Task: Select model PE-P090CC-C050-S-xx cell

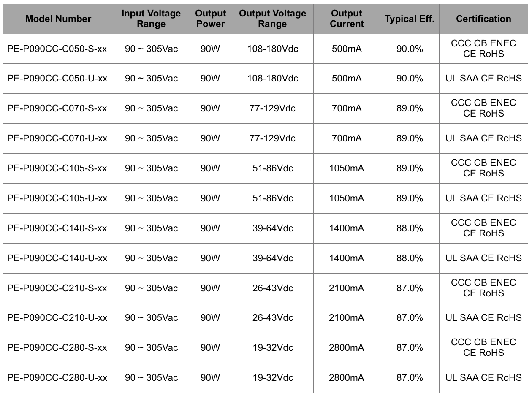Action: pyautogui.click(x=58, y=49)
